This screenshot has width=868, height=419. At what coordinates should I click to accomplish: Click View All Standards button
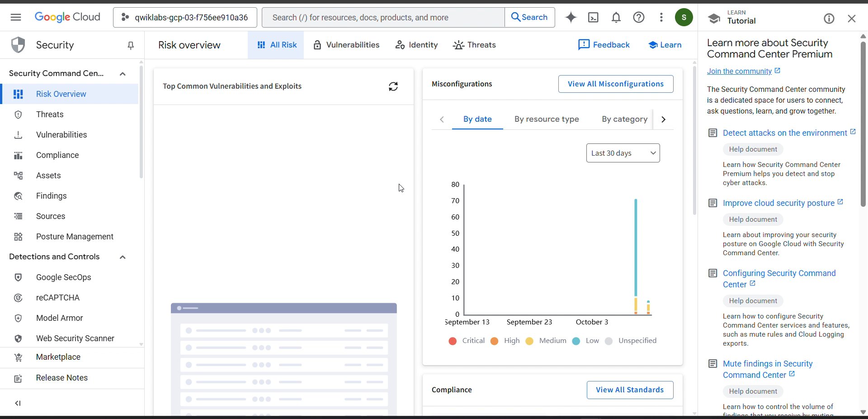(x=630, y=390)
